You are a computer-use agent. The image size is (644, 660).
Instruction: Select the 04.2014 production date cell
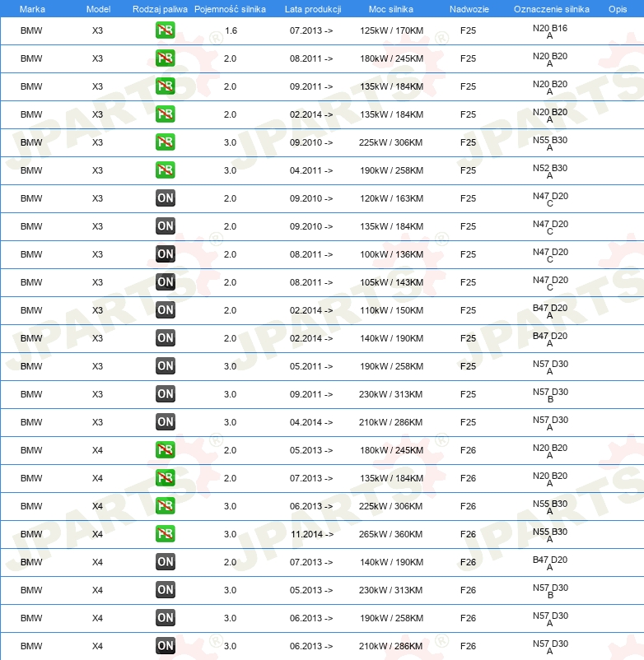(311, 423)
